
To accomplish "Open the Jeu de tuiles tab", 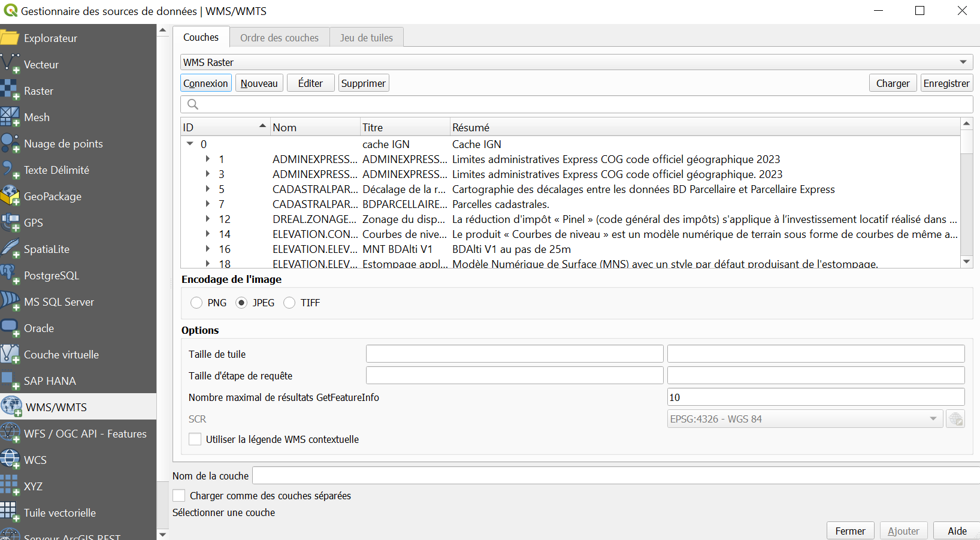I will (366, 37).
